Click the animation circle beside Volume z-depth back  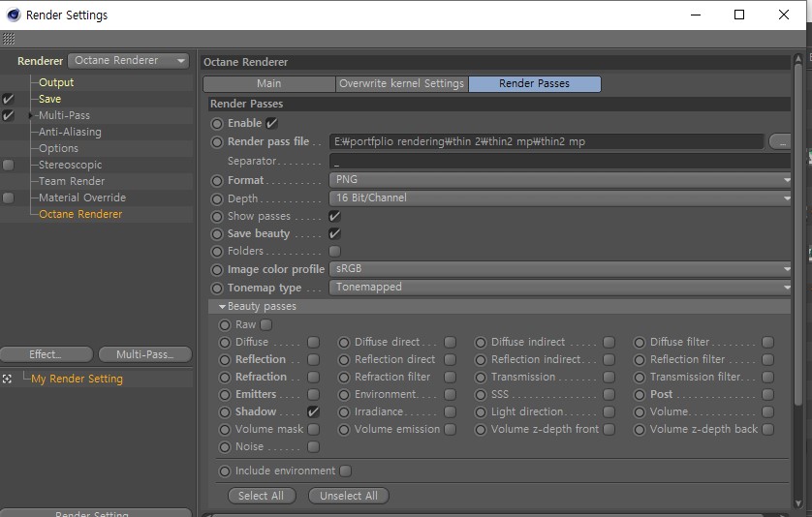(640, 430)
